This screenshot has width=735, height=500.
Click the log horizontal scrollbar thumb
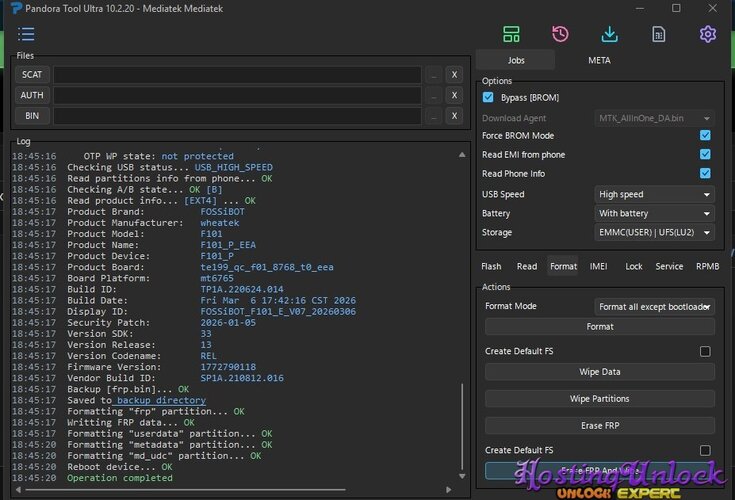coord(186,490)
